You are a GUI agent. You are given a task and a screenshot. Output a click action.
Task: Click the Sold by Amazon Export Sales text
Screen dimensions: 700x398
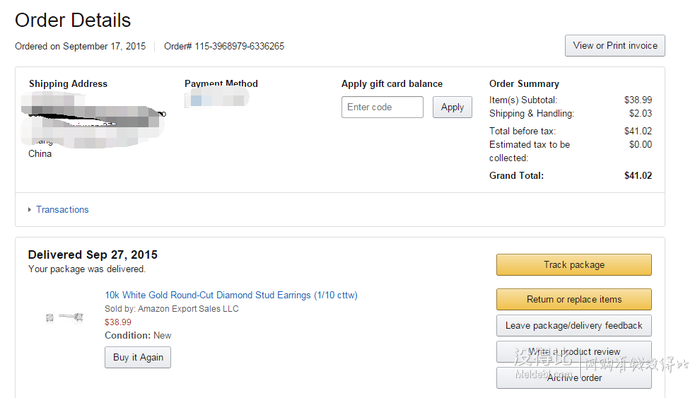(x=171, y=309)
